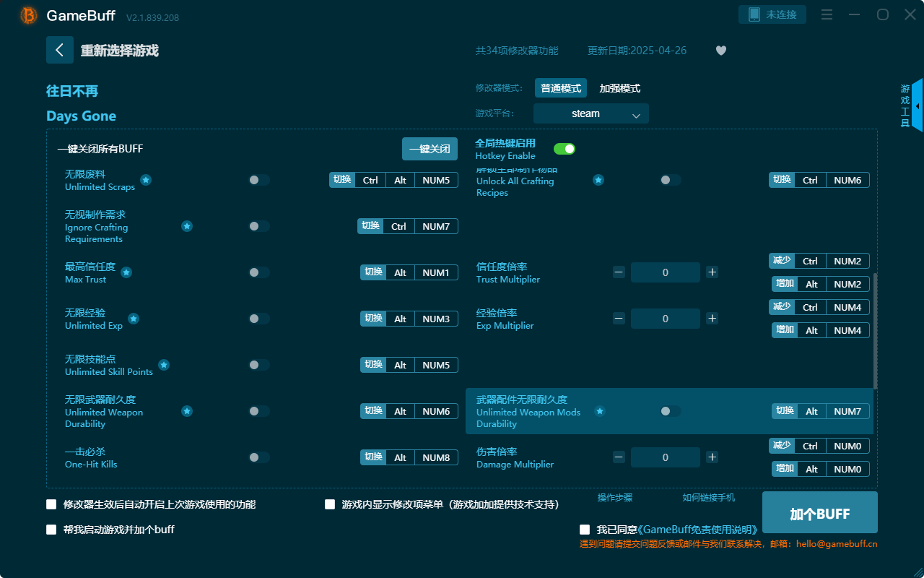Click the GameBuff flame logo

pos(27,14)
